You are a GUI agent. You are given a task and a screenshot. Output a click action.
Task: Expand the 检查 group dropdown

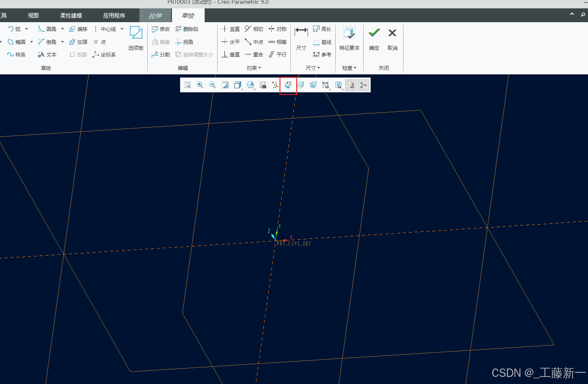click(x=349, y=68)
